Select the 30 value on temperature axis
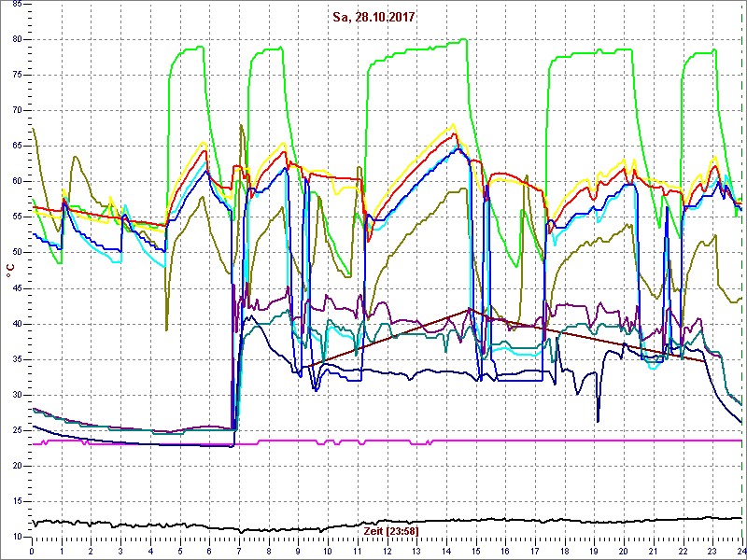 (15, 395)
